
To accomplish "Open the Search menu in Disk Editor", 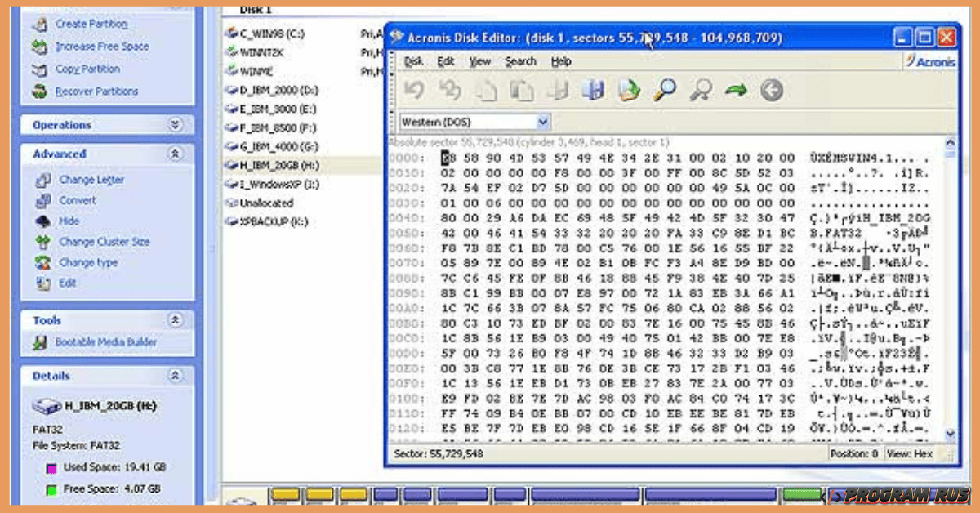I will (520, 61).
